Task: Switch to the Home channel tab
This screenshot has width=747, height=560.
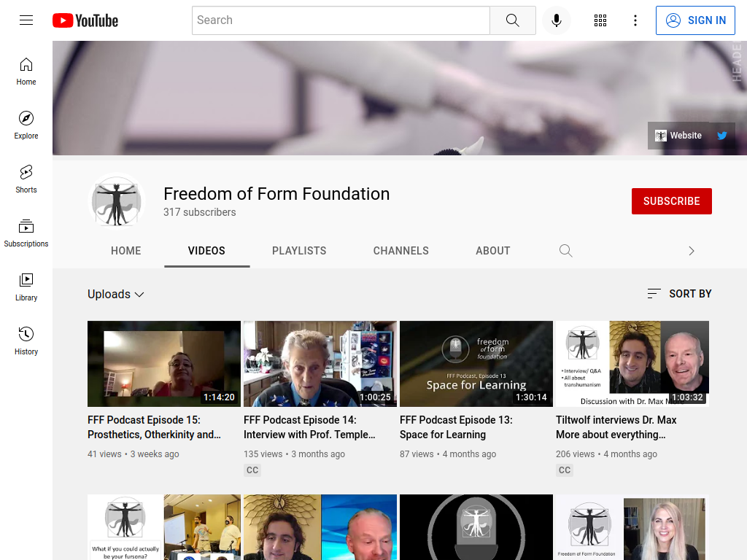Action: 125,251
